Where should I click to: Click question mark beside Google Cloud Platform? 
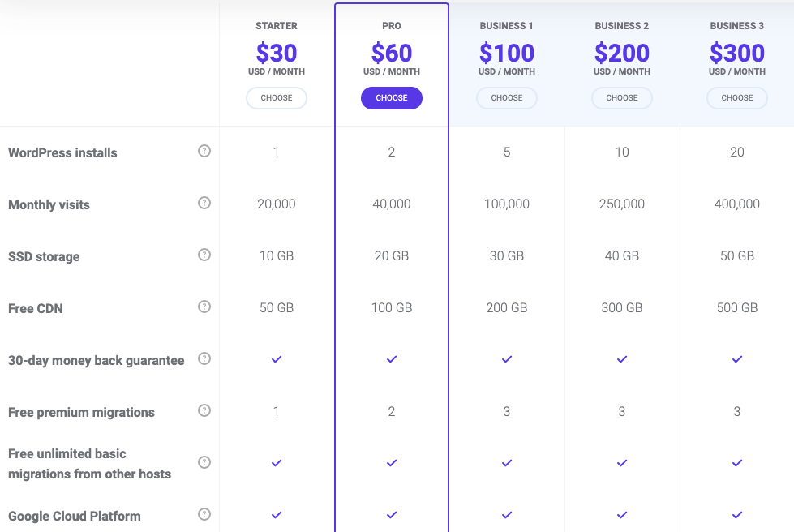(204, 514)
